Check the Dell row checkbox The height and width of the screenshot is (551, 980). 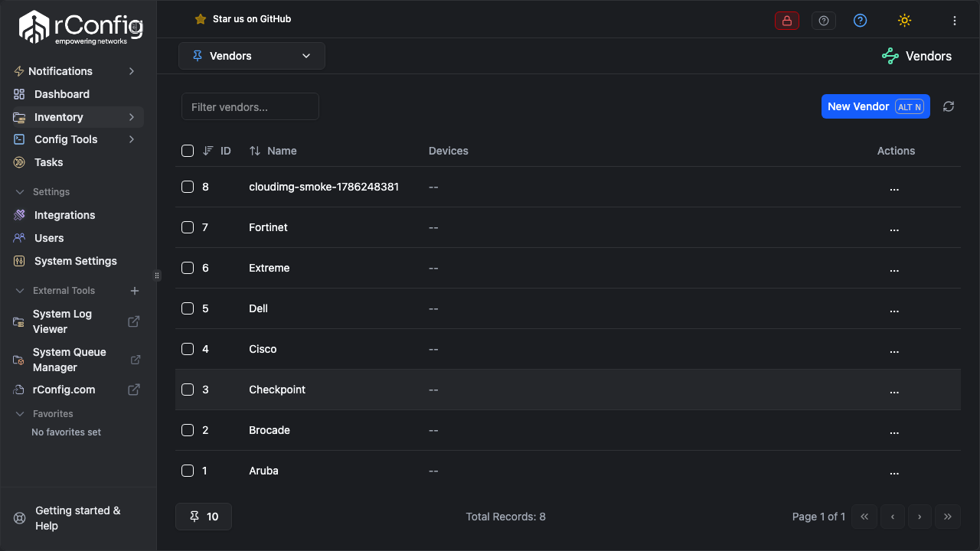click(x=188, y=308)
